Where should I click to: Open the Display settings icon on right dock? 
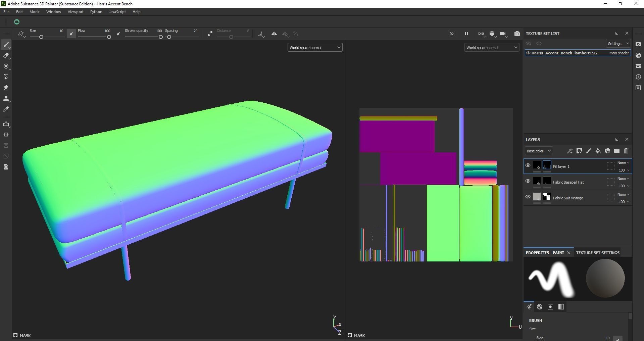click(x=638, y=45)
